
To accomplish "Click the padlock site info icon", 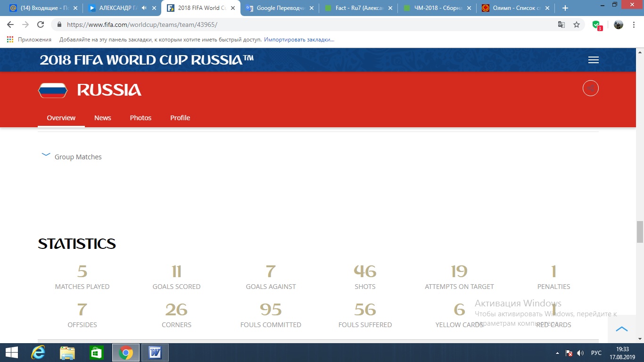I will 59,25.
